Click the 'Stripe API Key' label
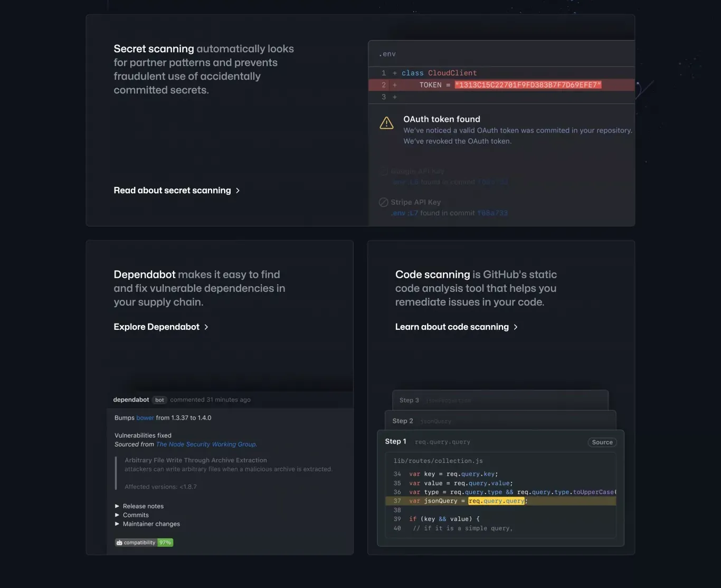The height and width of the screenshot is (588, 721). coord(416,202)
